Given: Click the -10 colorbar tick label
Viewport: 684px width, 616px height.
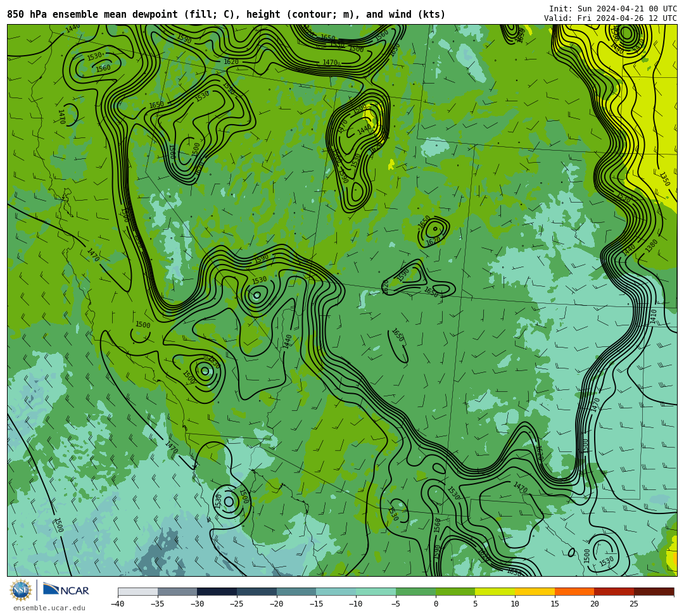Looking at the screenshot, I should [355, 604].
